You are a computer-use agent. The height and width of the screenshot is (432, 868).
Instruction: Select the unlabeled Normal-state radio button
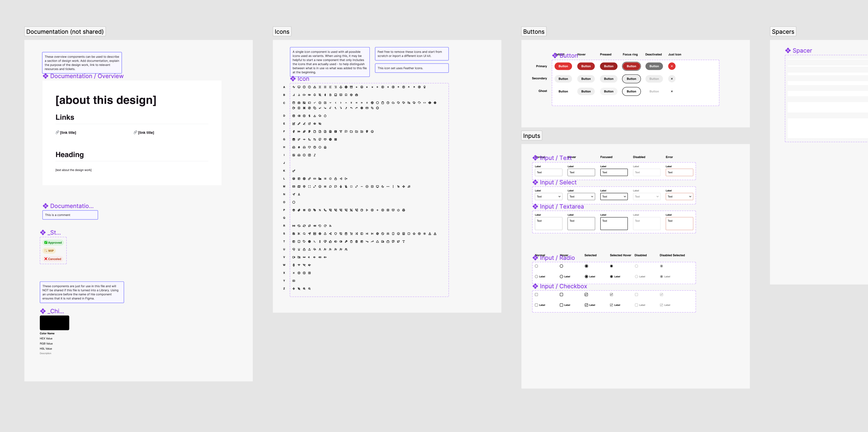coord(536,266)
